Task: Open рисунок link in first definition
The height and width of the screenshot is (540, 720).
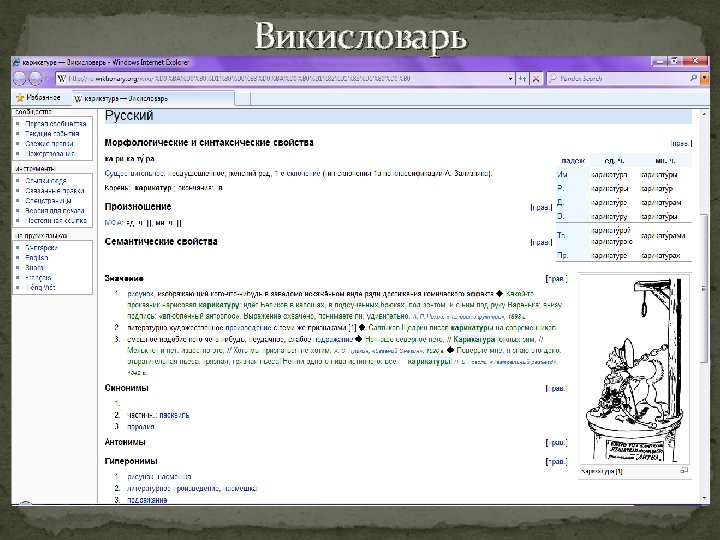Action: pyautogui.click(x=141, y=294)
